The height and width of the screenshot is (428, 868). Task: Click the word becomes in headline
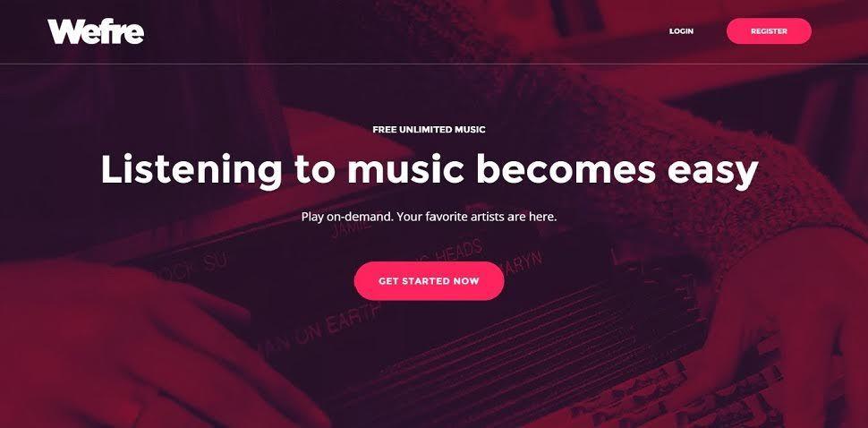coord(566,169)
